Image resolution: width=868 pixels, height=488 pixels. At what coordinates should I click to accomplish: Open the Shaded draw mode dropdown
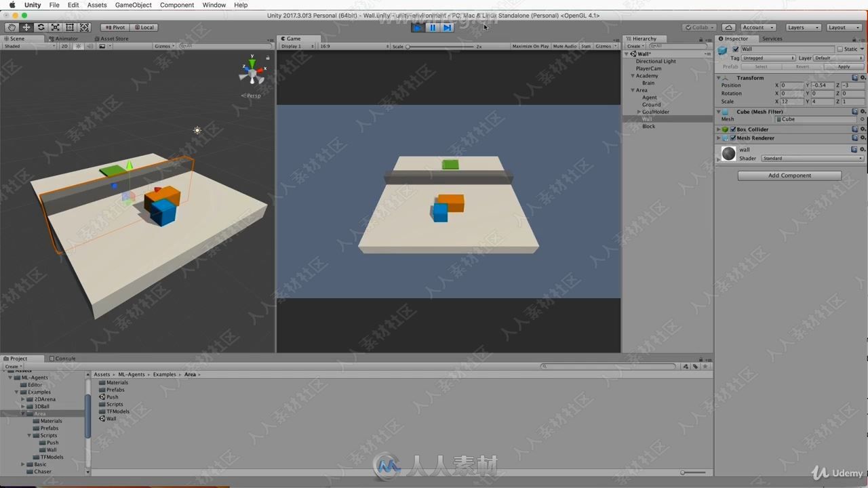tap(30, 46)
